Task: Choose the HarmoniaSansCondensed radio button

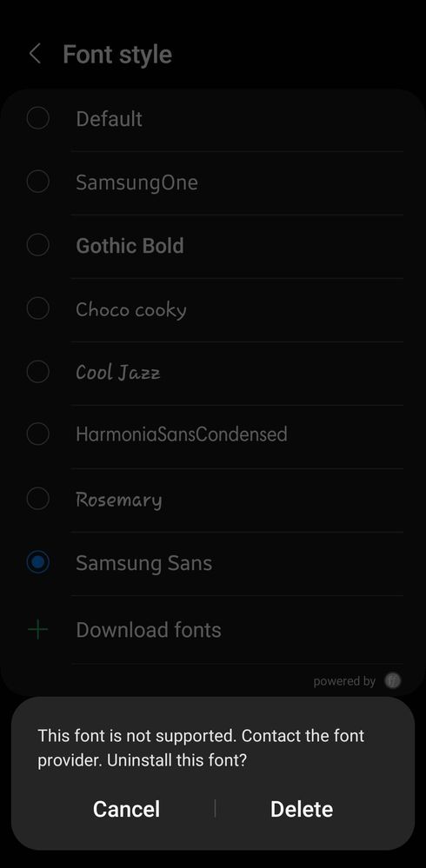Action: pos(37,434)
